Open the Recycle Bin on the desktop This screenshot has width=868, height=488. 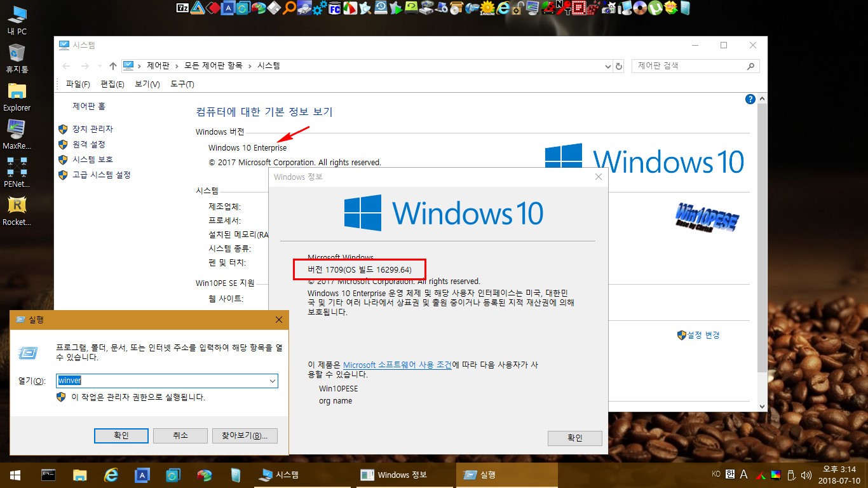pos(17,58)
